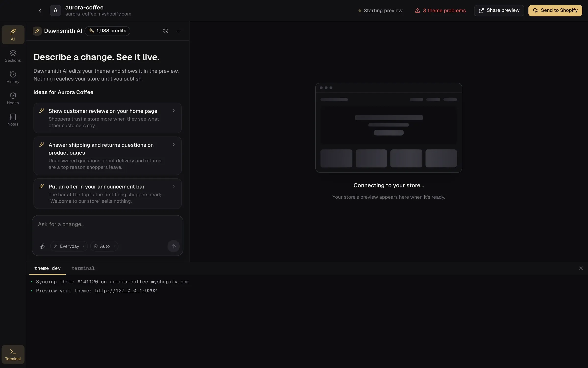Open the Sections sidebar panel

13,56
